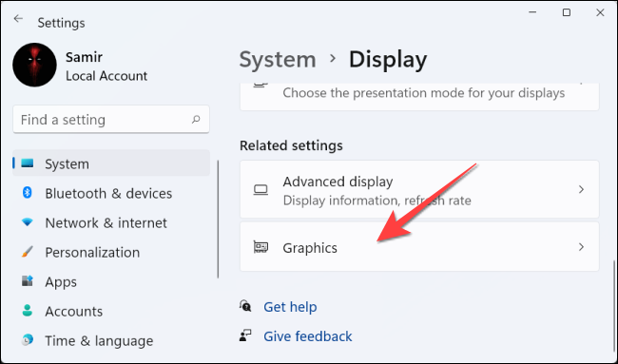Image resolution: width=618 pixels, height=364 pixels.
Task: Click the Accounts person icon
Action: point(28,311)
